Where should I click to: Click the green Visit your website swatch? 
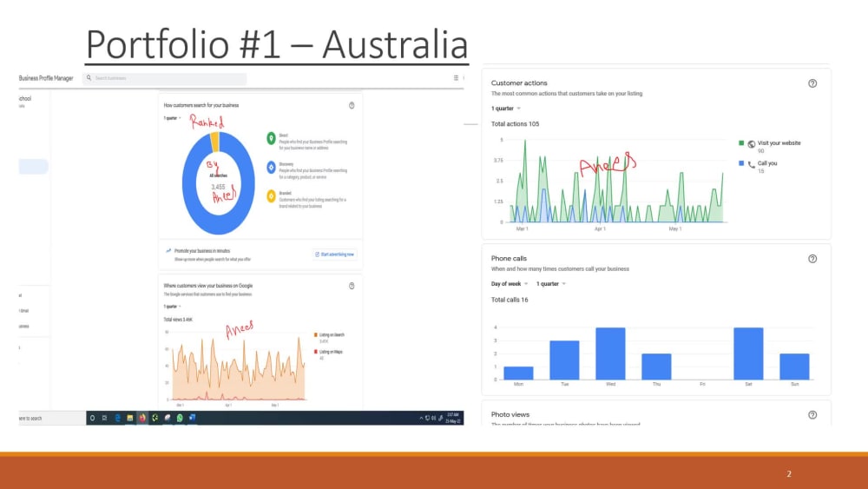tap(741, 143)
